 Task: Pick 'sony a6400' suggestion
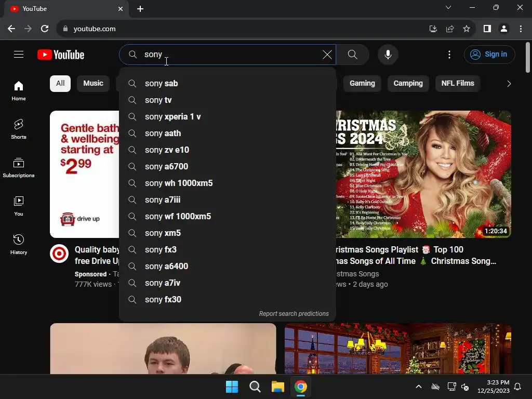coord(228,267)
